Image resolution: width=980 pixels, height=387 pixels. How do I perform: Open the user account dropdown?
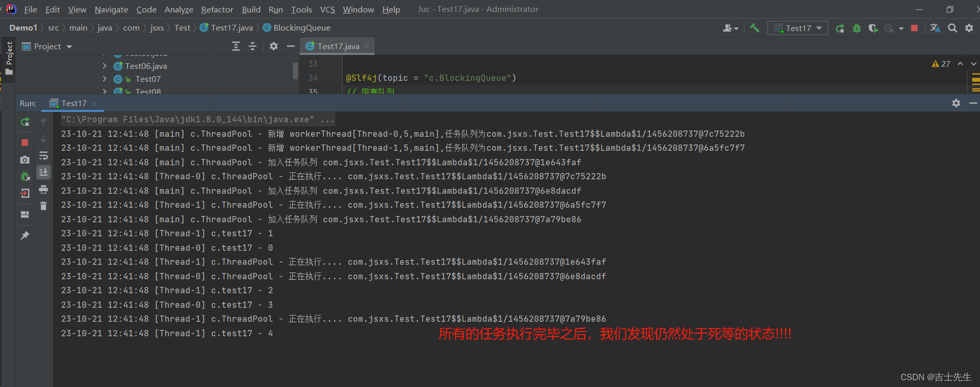pos(731,28)
